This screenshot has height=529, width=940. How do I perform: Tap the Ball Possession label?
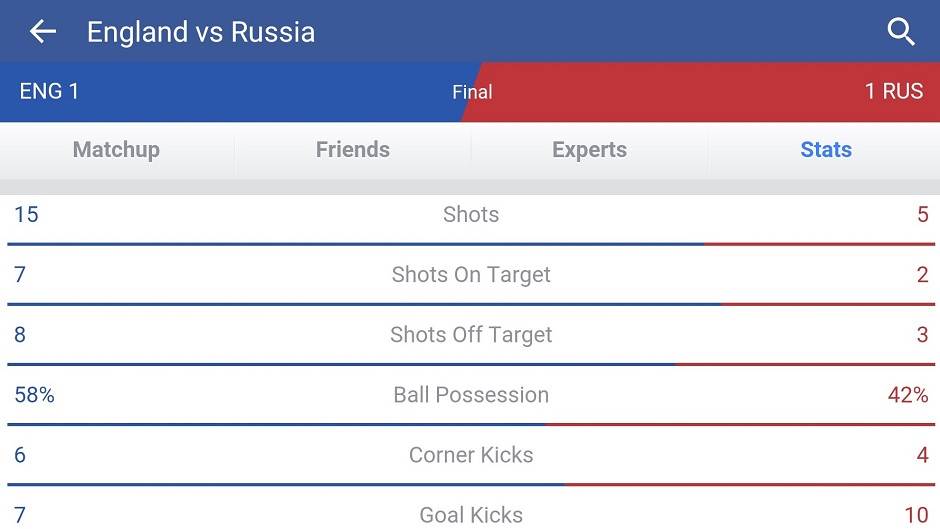[x=471, y=395]
